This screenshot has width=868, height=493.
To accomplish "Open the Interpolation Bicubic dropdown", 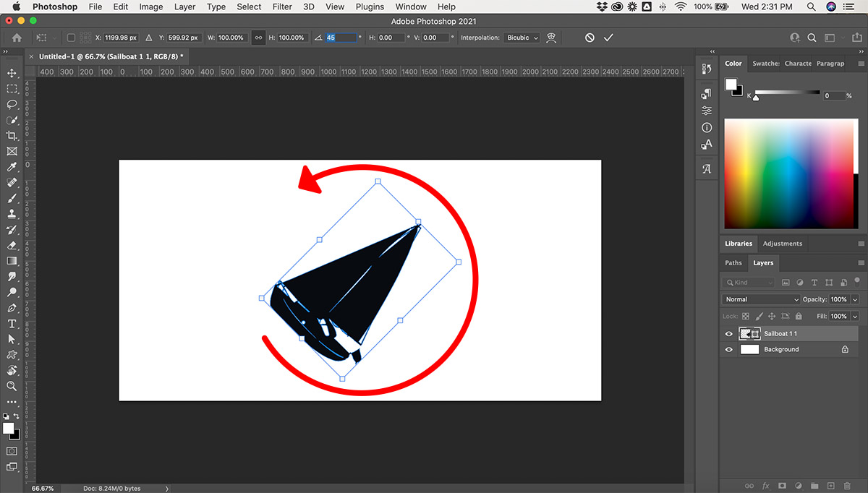I will click(522, 38).
